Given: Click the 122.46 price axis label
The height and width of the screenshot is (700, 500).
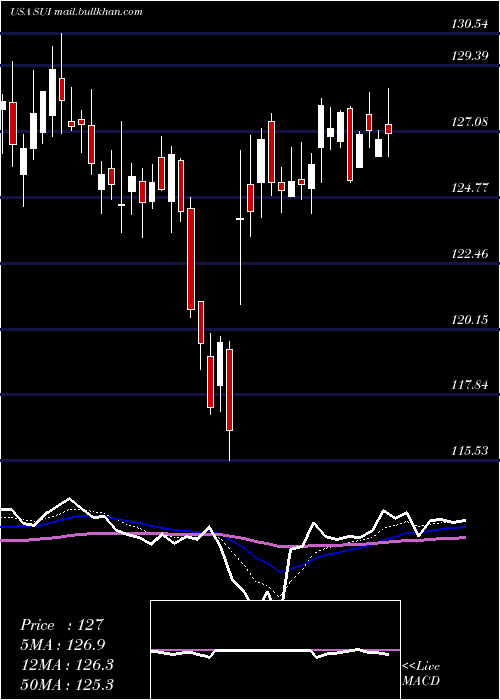Looking at the screenshot, I should point(469,254).
